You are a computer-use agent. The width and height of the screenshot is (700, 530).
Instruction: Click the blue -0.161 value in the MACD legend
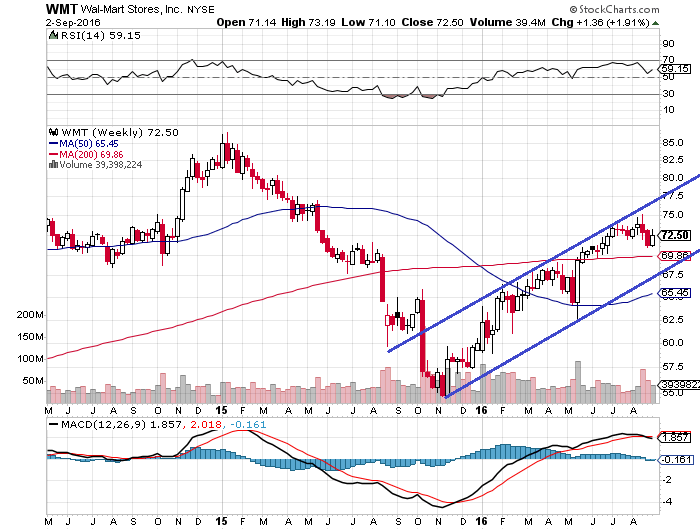pyautogui.click(x=249, y=425)
